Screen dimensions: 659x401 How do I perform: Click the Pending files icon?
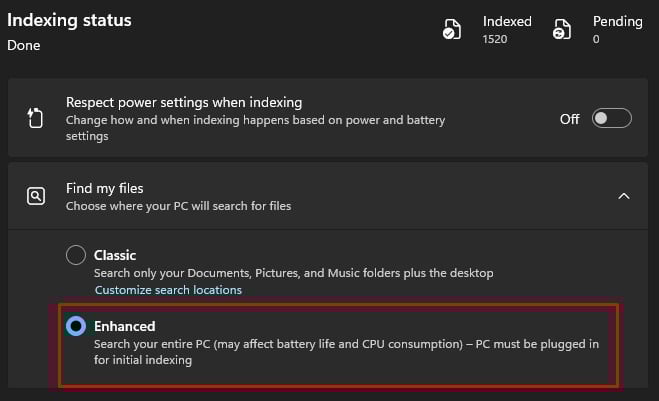coord(563,30)
